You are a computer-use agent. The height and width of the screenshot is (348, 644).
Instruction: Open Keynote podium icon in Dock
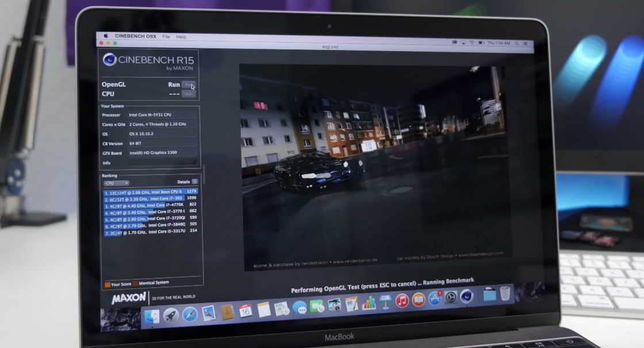[x=385, y=302]
